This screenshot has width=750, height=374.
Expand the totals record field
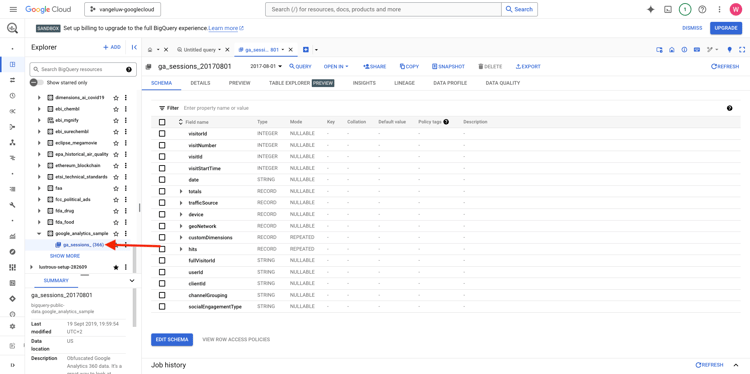click(x=181, y=191)
